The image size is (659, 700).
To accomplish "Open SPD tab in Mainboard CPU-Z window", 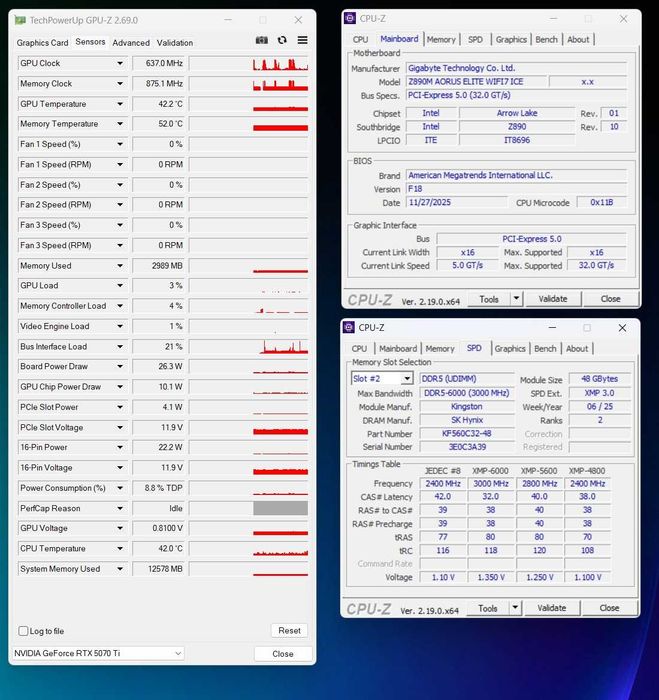I will coord(475,39).
